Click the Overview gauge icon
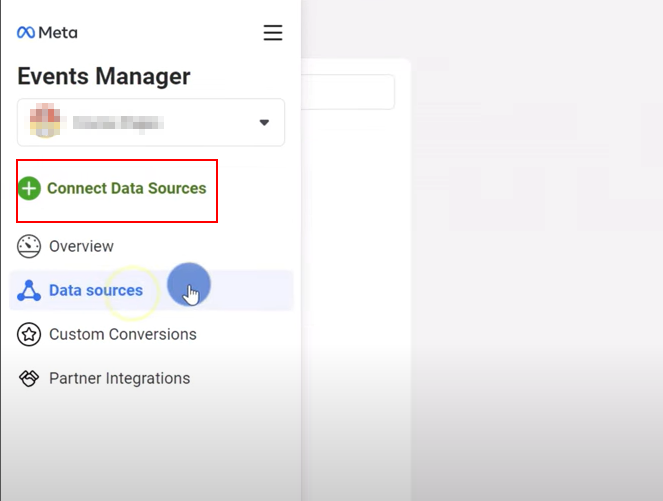Viewport: 663px width, 501px height. [29, 246]
